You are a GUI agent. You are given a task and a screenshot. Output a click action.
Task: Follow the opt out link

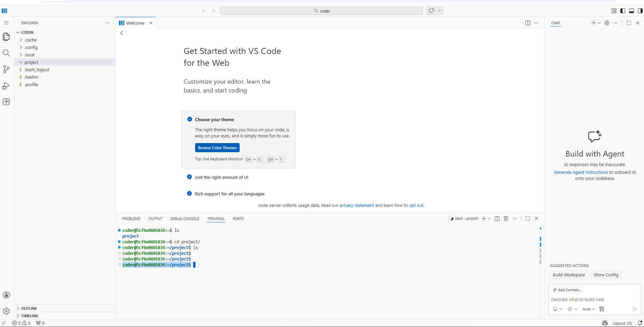416,206
